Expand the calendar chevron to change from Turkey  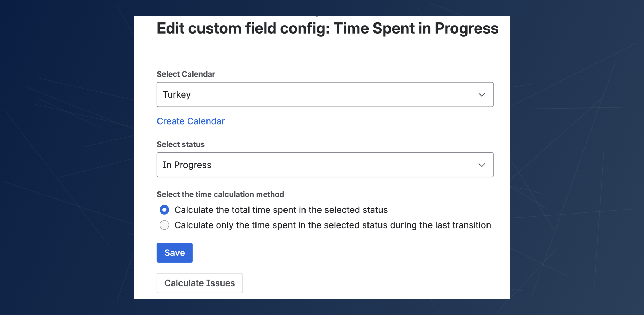pos(482,94)
